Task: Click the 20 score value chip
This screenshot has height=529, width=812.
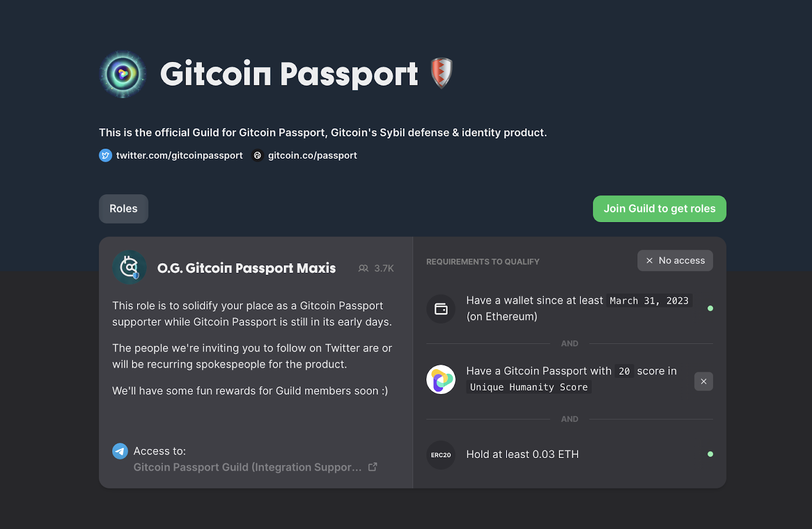Action: (624, 371)
